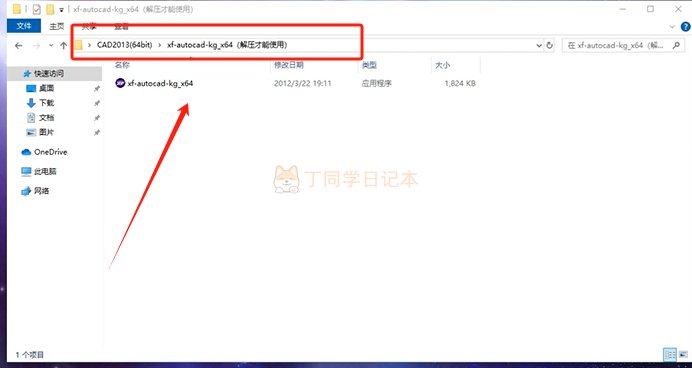Click the xf-autocad-kg_x64 file icon

[x=120, y=83]
